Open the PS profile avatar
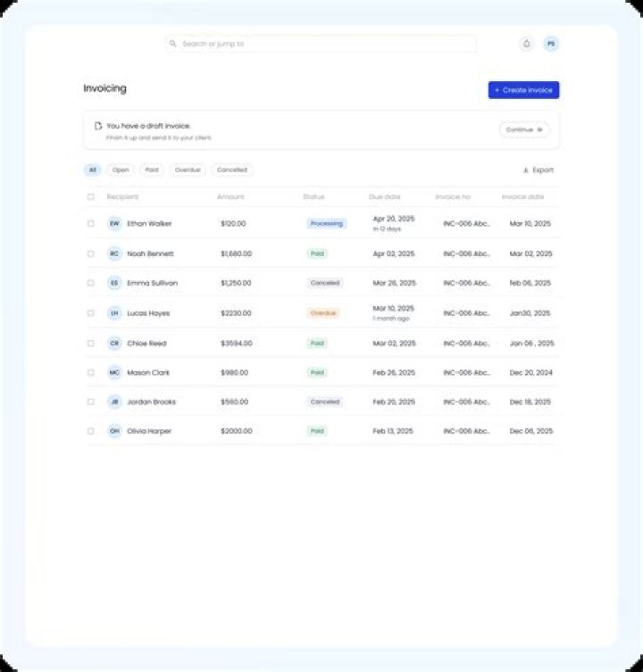This screenshot has width=643, height=672. pyautogui.click(x=551, y=44)
